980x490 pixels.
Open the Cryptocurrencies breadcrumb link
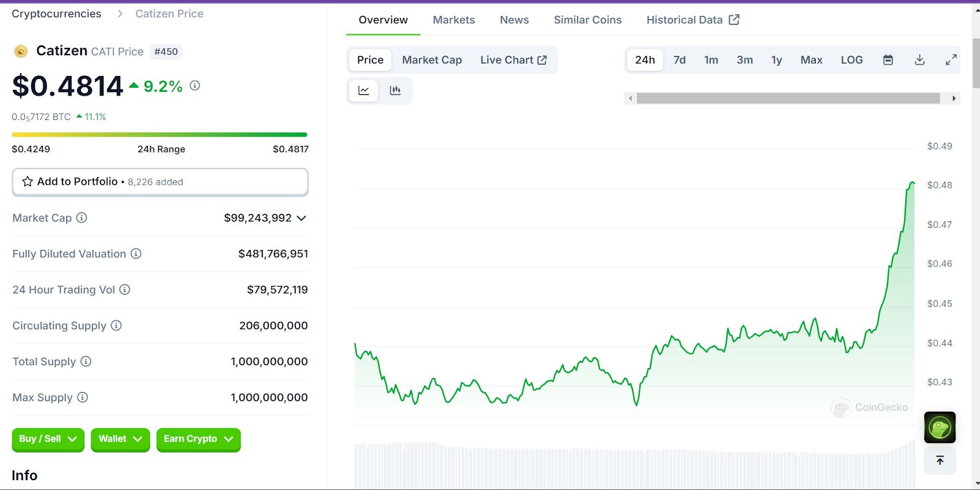click(x=56, y=14)
